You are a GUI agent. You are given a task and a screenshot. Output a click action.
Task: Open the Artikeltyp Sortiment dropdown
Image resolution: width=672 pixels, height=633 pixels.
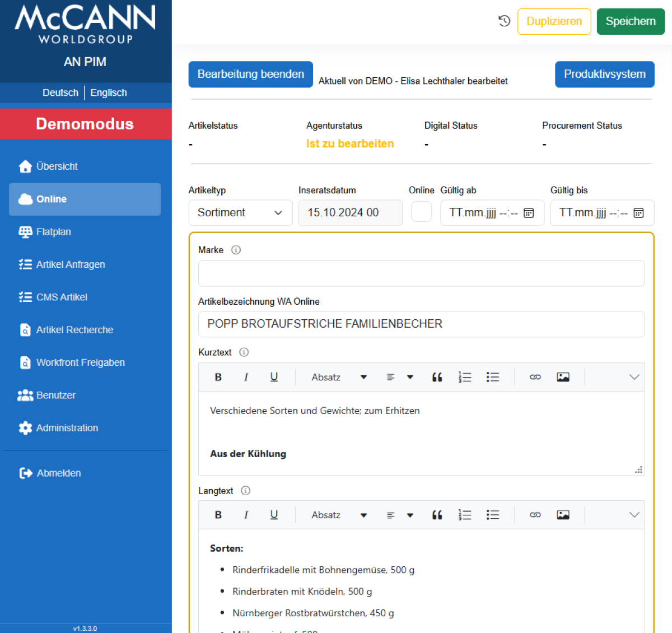coord(240,213)
